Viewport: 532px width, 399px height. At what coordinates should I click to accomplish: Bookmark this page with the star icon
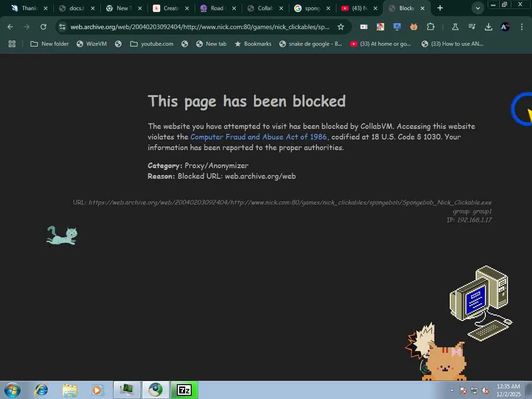coord(341,27)
